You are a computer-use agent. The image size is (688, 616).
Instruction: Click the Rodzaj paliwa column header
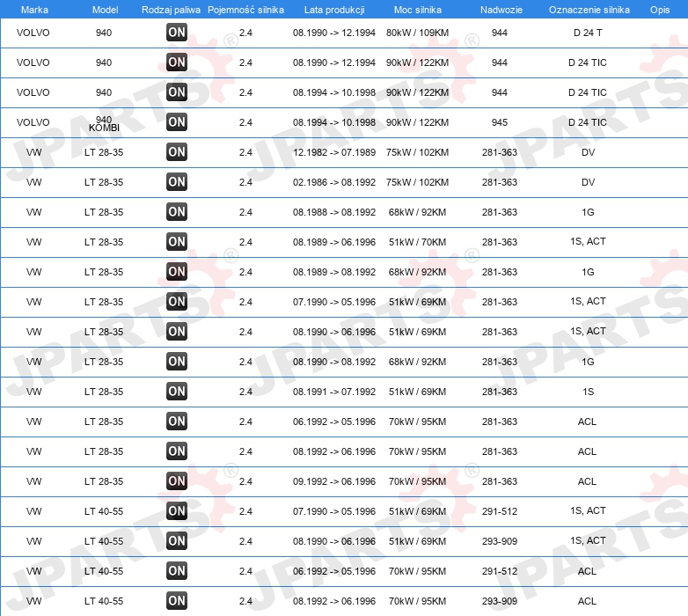171,10
